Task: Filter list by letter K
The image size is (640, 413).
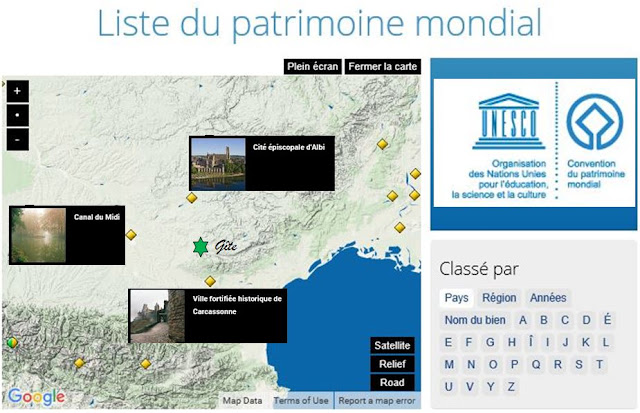Action: [x=586, y=342]
